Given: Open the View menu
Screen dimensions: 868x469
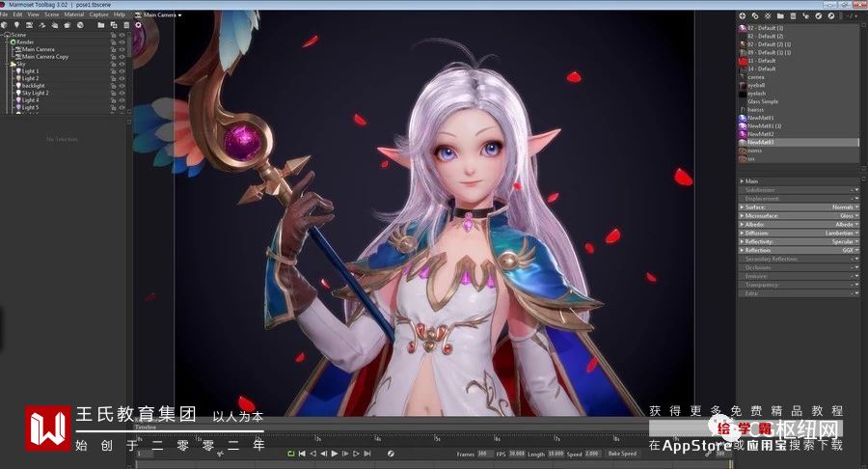Looking at the screenshot, I should (33, 14).
